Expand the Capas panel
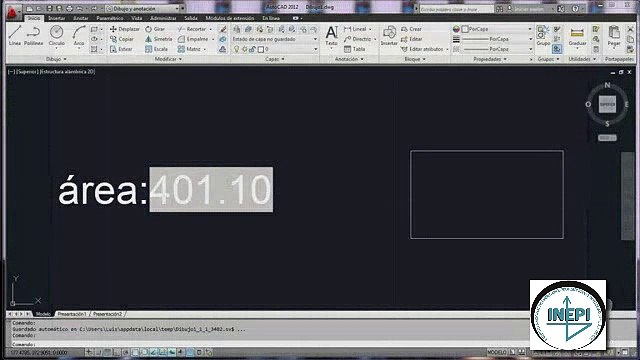Viewport: 640px width, 360px height. click(x=275, y=59)
